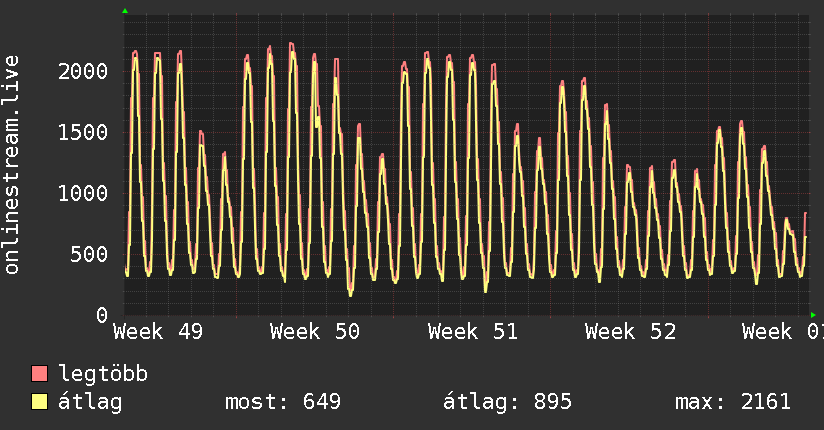The width and height of the screenshot is (824, 430).
Task: Click the Week 51 axis label
Action: pos(472,332)
